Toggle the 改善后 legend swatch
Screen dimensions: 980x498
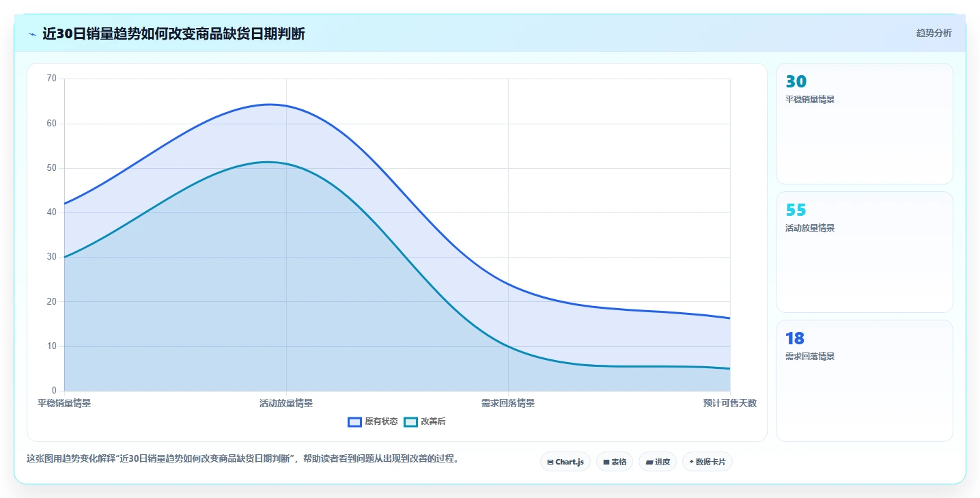click(x=410, y=422)
